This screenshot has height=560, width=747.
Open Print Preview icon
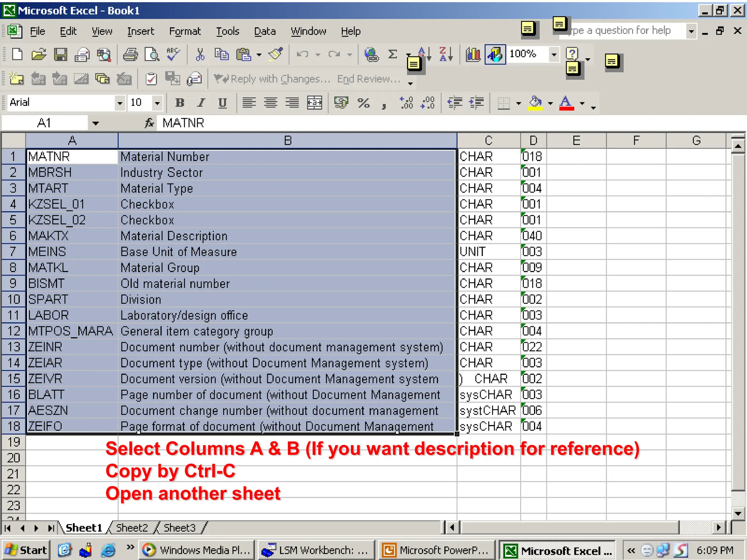pos(152,55)
